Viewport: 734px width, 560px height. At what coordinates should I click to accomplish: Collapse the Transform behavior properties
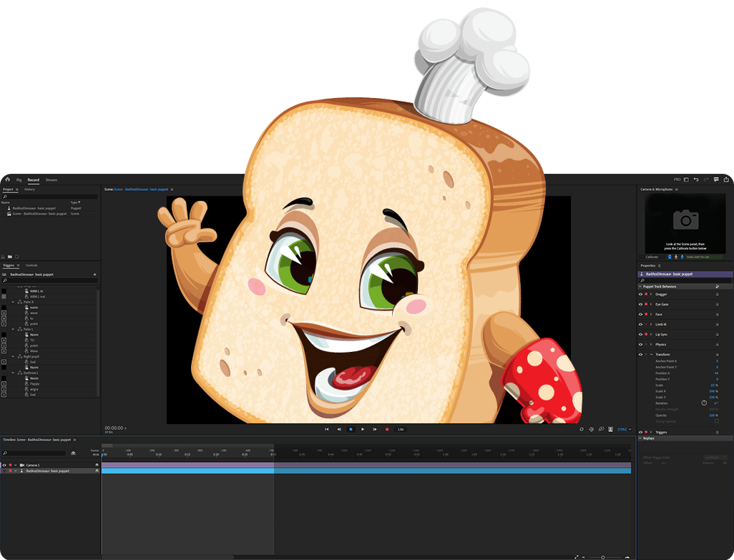tap(651, 355)
